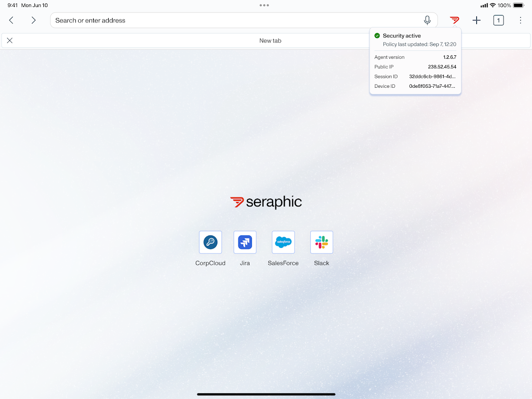Click the Slack label
532x399 pixels.
pos(322,263)
